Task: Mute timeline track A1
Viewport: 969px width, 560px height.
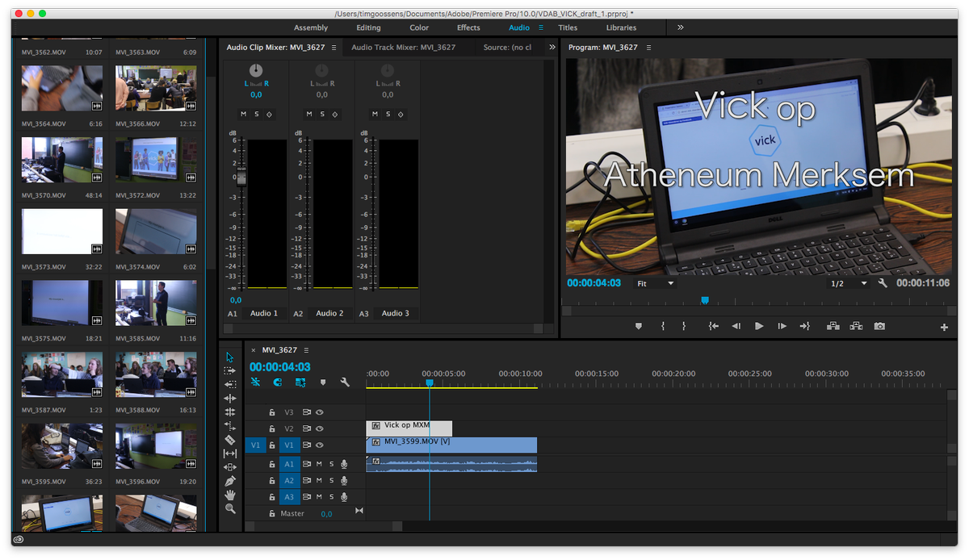Action: 319,464
